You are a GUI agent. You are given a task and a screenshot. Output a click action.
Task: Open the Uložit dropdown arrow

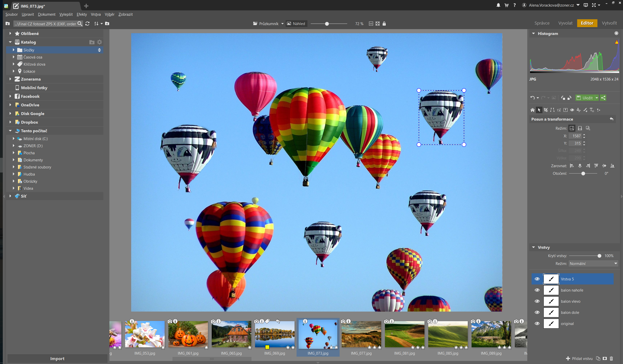click(597, 98)
